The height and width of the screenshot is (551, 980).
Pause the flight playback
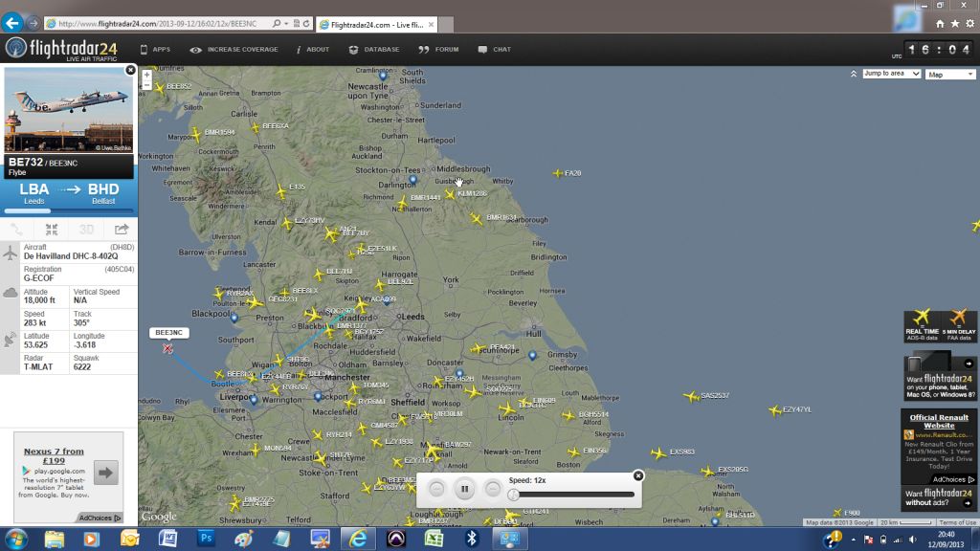click(464, 489)
